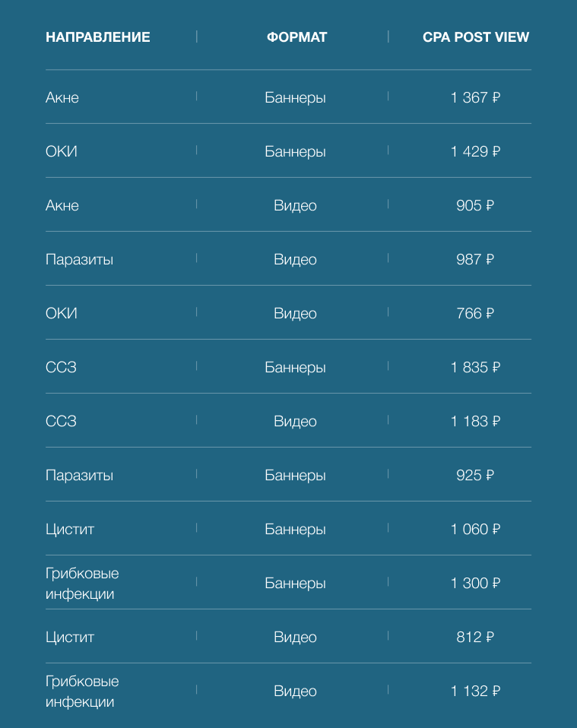Select the 1 429 ₽ CPA value
Screen dimensions: 577x728
(x=475, y=151)
